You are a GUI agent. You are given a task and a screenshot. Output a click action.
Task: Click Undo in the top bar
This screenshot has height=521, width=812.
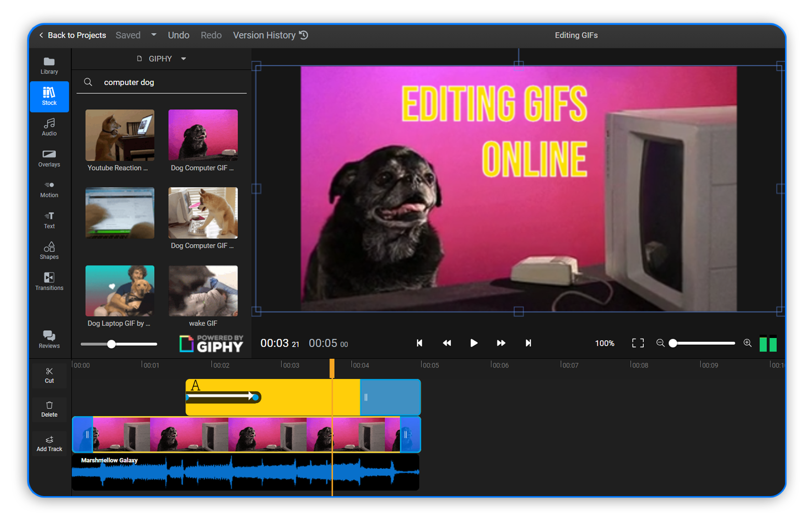178,35
